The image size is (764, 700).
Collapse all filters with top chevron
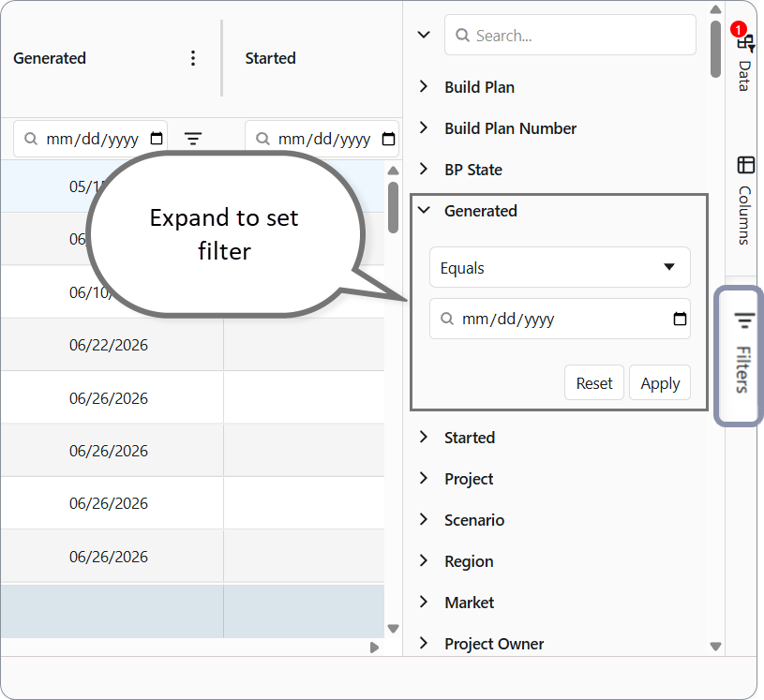424,35
